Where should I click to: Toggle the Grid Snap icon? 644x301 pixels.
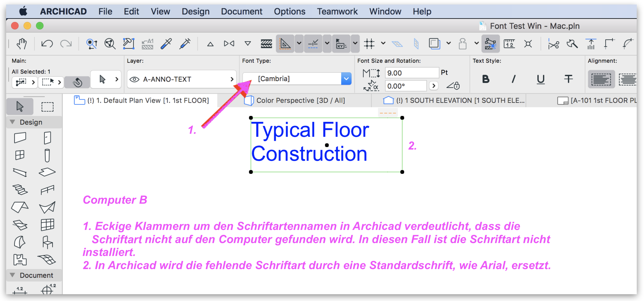point(369,44)
